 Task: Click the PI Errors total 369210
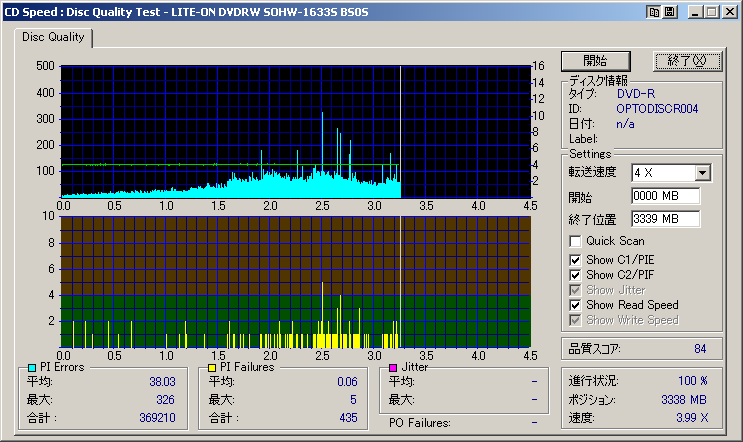coord(157,418)
